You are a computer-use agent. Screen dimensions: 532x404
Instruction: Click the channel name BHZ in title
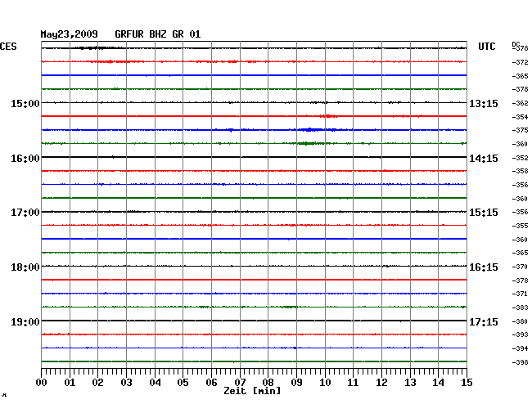(x=158, y=34)
